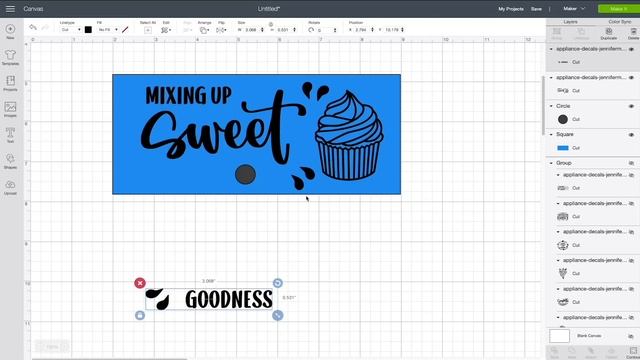
Task: Click the black linetype color swatch
Action: point(88,30)
